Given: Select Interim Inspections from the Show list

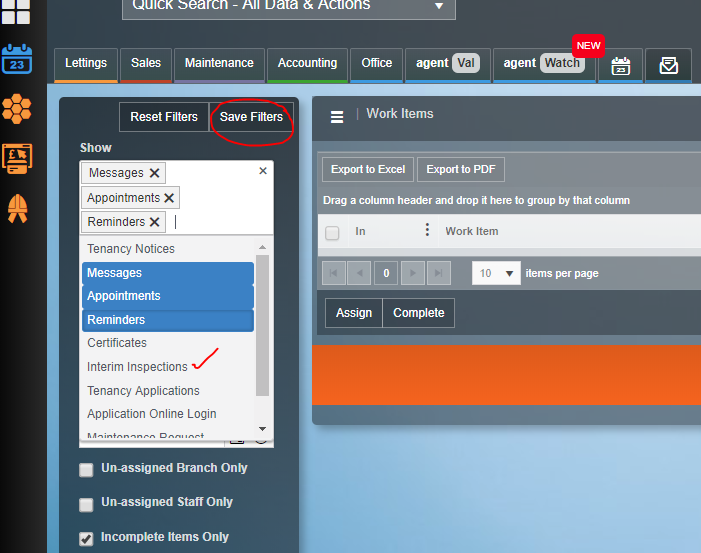Looking at the screenshot, I should [137, 367].
